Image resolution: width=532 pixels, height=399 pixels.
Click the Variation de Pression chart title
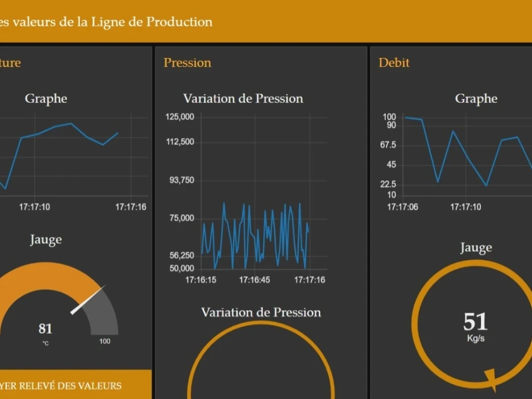pos(243,98)
